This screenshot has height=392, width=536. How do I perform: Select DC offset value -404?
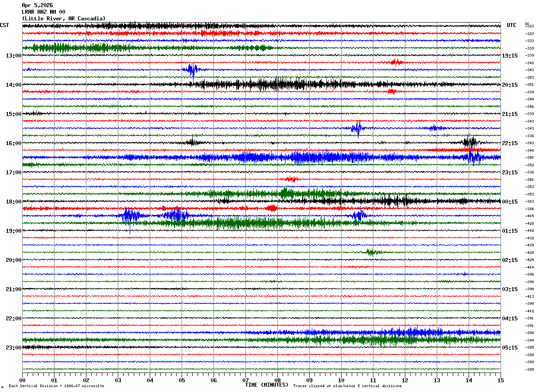click(529, 267)
